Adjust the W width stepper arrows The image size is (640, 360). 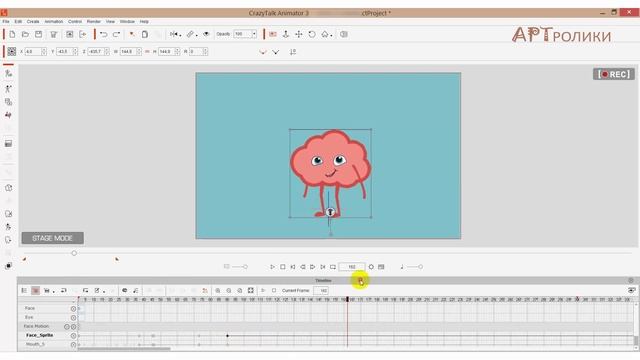[x=139, y=52]
